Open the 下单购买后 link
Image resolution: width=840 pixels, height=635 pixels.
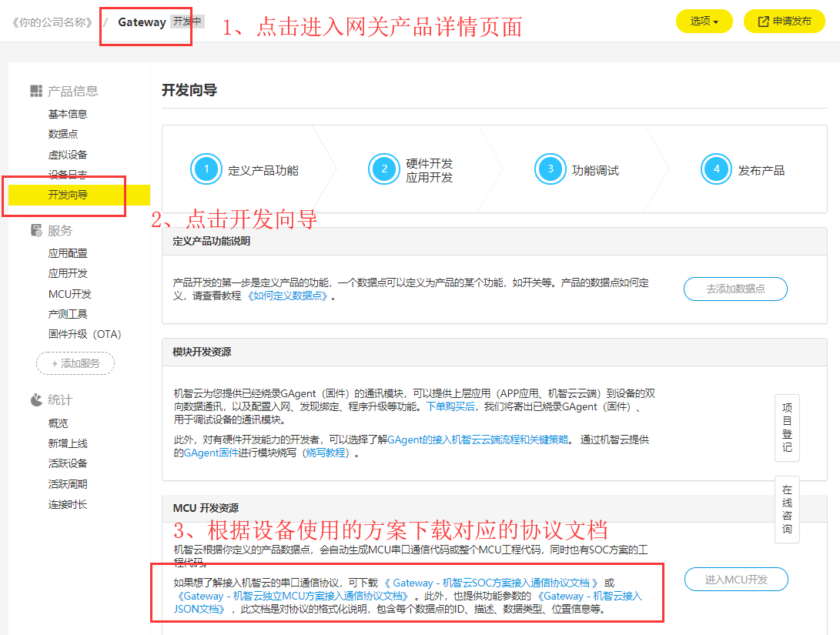(x=450, y=406)
